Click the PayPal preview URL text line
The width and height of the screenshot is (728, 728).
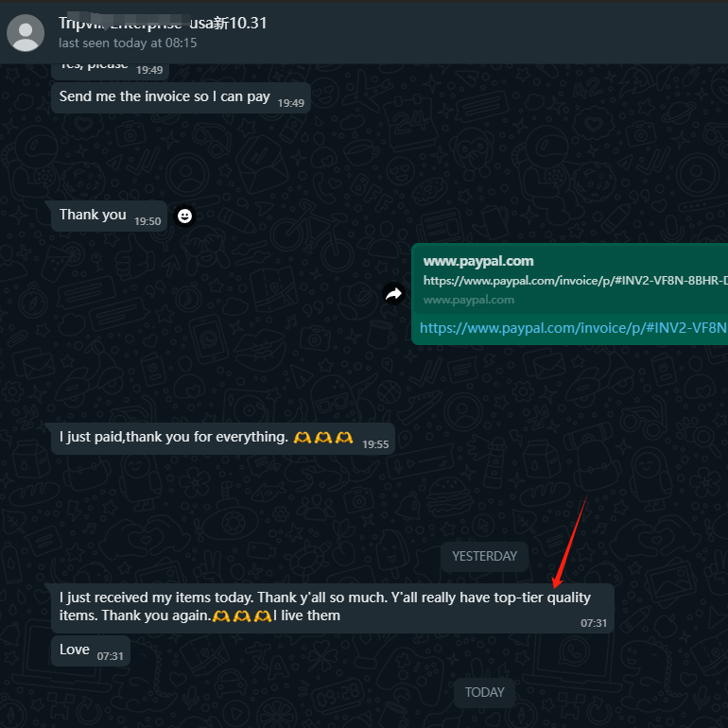tap(576, 281)
